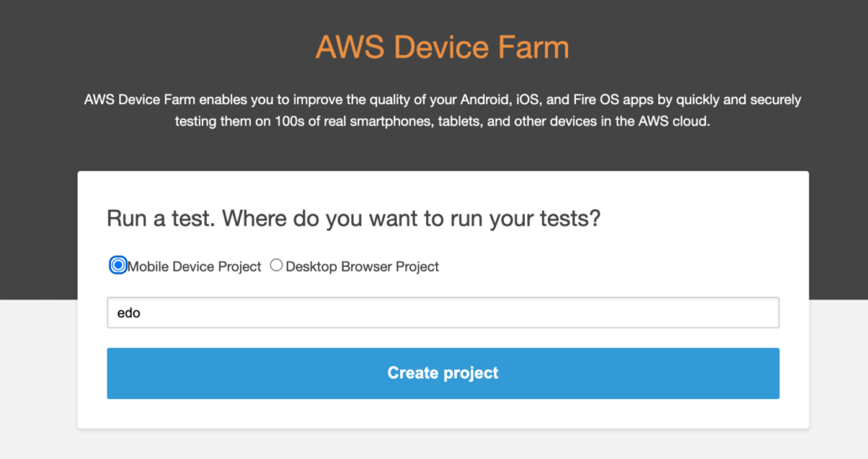Click the left edge of the Create project button
Image resolution: width=868 pixels, height=459 pixels.
[116, 373]
